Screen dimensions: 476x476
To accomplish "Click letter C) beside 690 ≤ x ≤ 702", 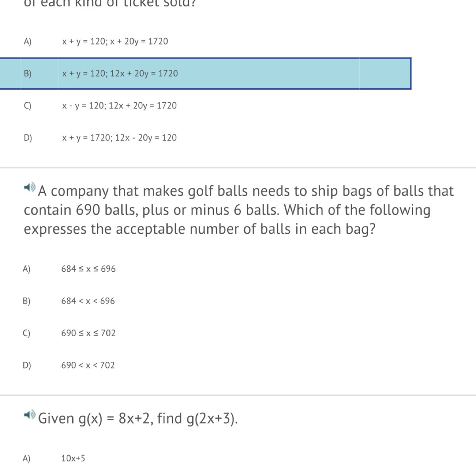I will click(x=27, y=333).
